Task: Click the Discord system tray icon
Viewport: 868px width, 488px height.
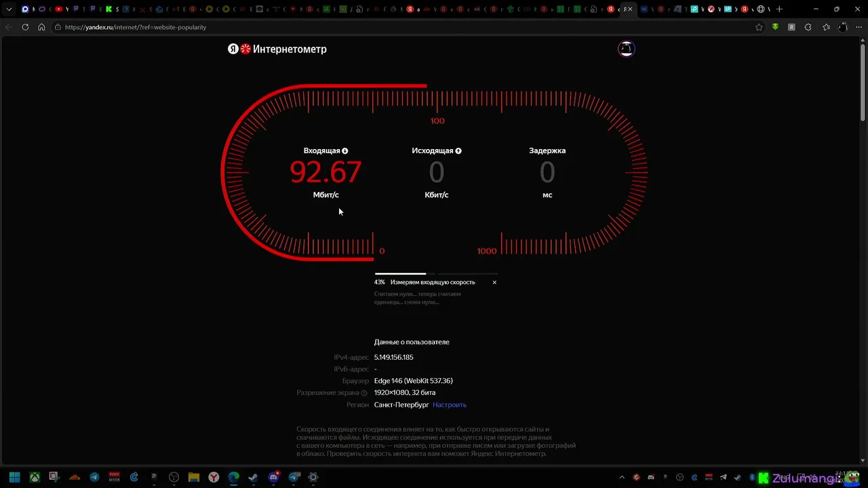Action: [x=651, y=477]
